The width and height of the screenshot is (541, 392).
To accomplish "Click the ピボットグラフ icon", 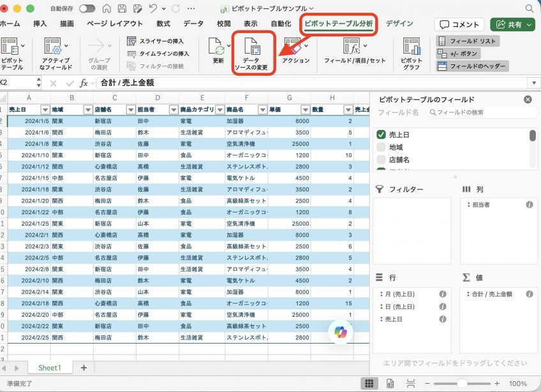I will point(411,47).
